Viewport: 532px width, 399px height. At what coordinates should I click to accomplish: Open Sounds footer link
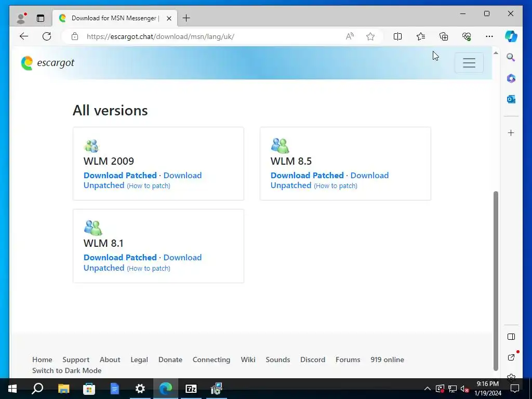click(278, 360)
